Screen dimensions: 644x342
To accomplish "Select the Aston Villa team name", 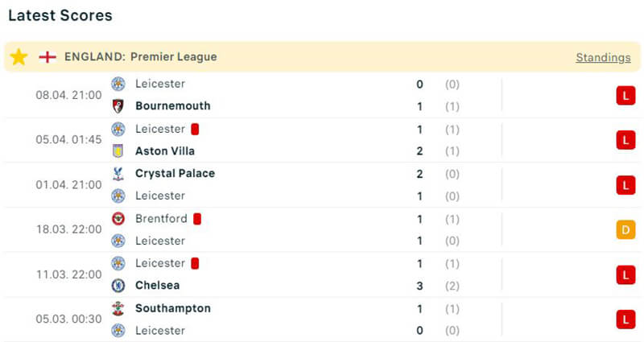I will click(165, 151).
